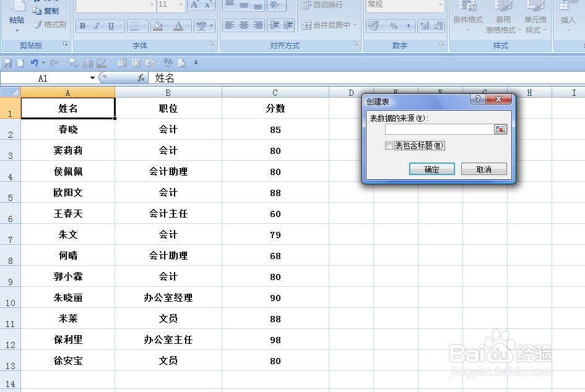The image size is (585, 392).
Task: Open Cell Styles (单元格样式) menu
Action: 535,17
